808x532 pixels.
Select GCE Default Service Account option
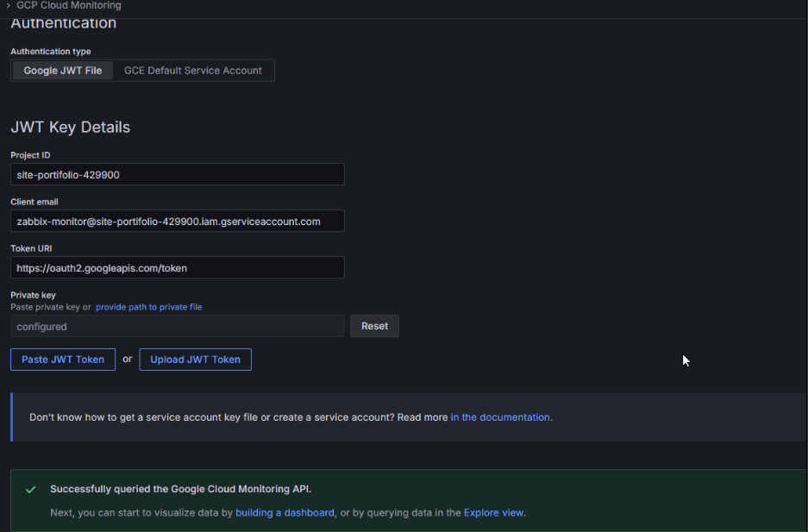tap(192, 71)
